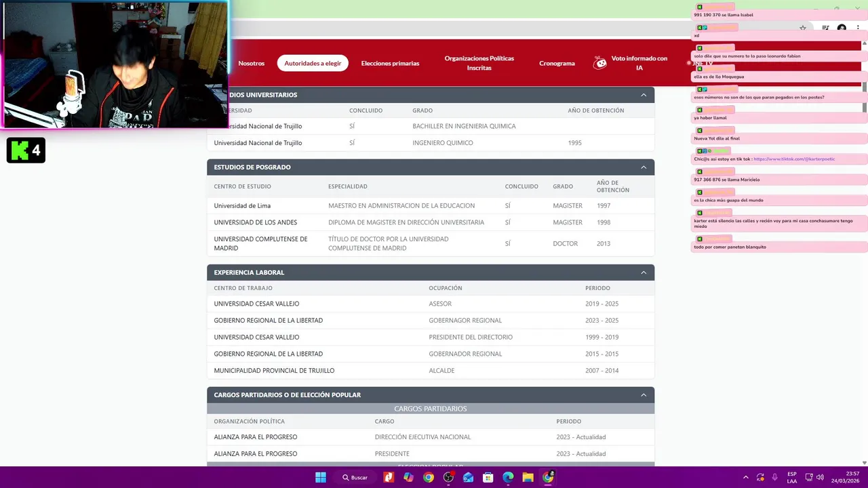The height and width of the screenshot is (488, 868).
Task: Open File Explorer from the taskbar
Action: [528, 477]
